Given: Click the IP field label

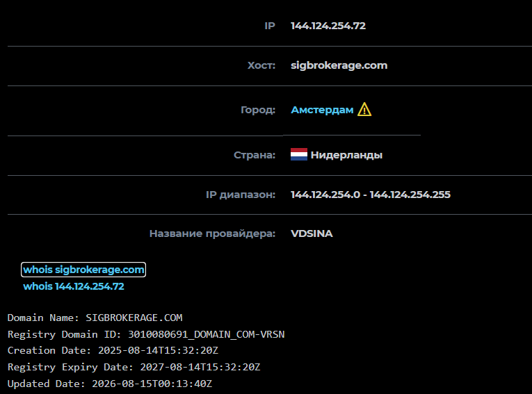Looking at the screenshot, I should (270, 26).
